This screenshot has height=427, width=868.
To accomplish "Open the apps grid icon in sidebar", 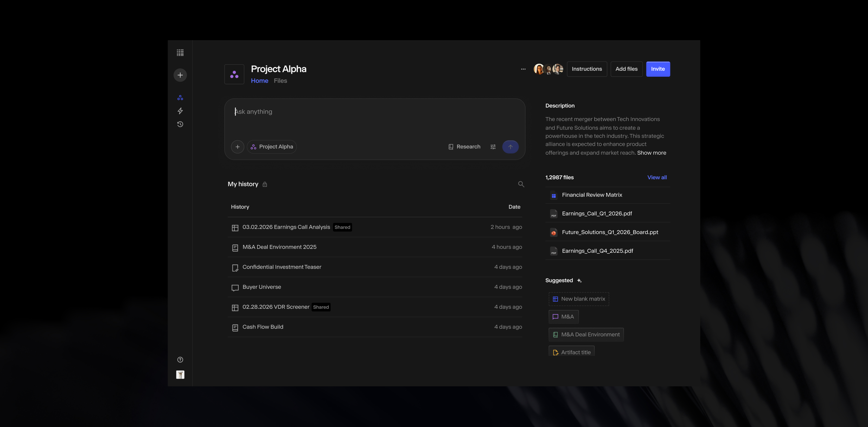I will (x=180, y=53).
